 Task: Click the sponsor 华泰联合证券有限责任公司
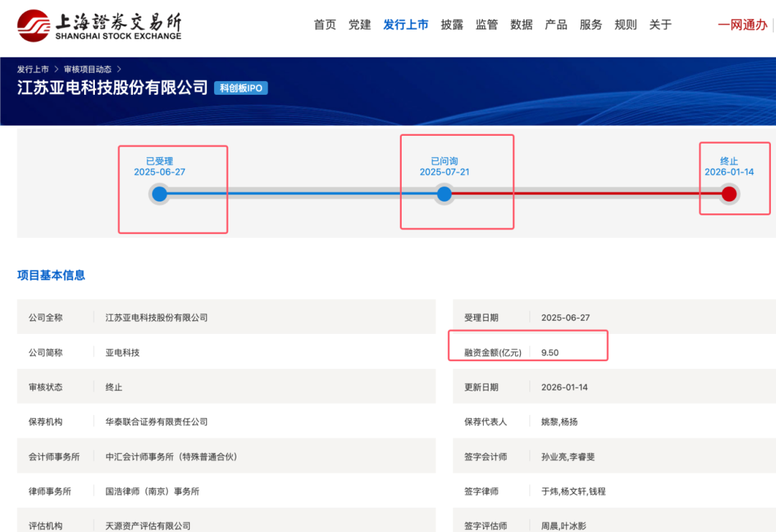(157, 421)
